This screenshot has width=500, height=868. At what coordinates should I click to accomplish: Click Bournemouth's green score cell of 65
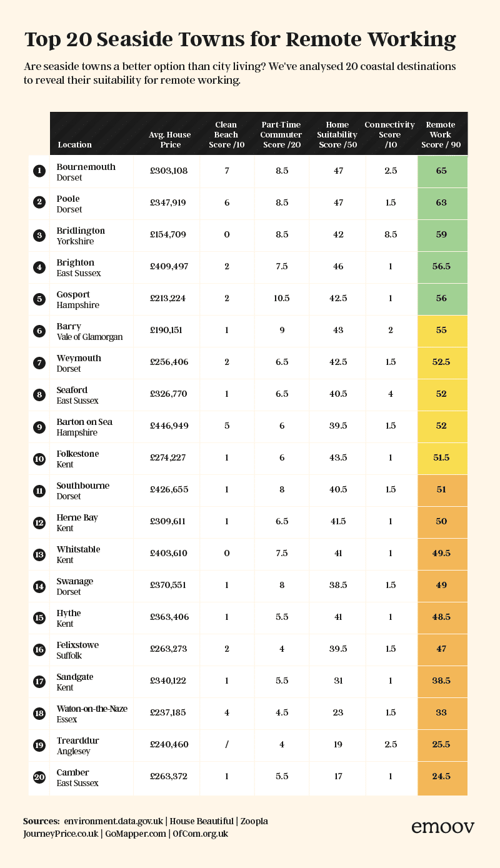(x=441, y=171)
